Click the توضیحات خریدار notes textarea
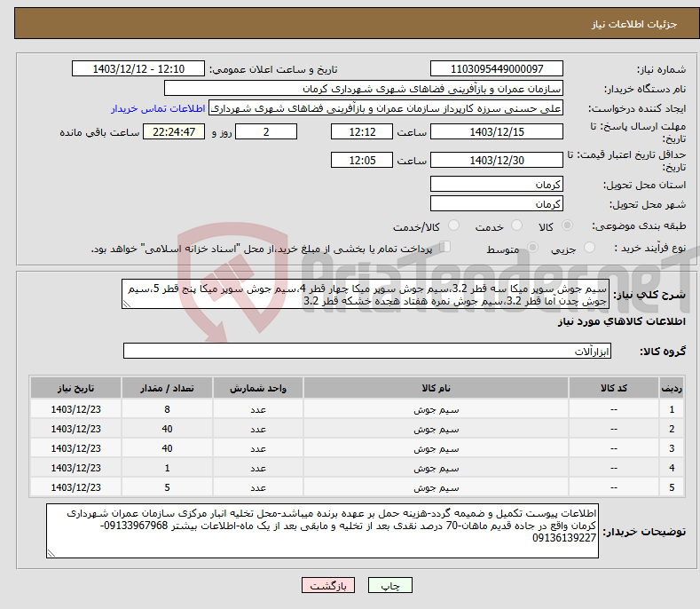This screenshot has width=700, height=609. pos(322,531)
